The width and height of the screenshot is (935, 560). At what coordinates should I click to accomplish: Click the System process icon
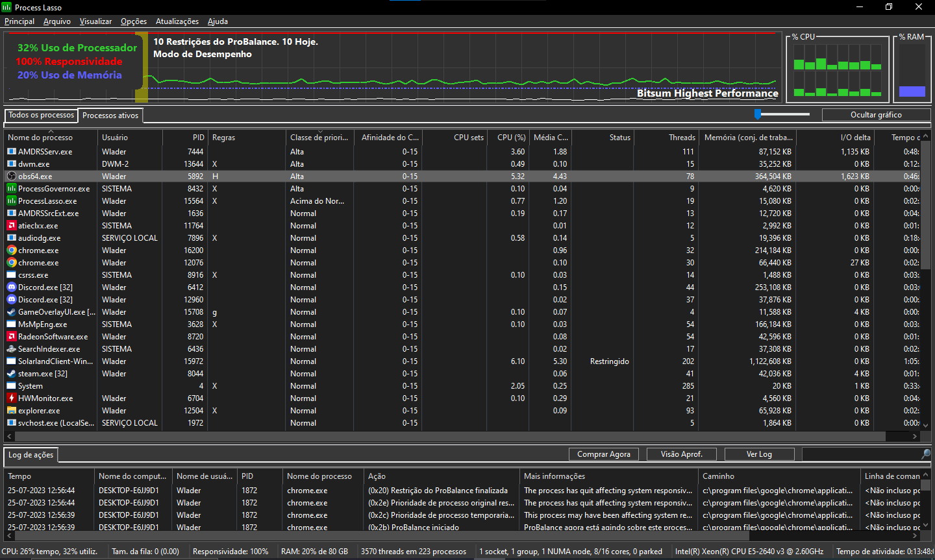point(12,386)
